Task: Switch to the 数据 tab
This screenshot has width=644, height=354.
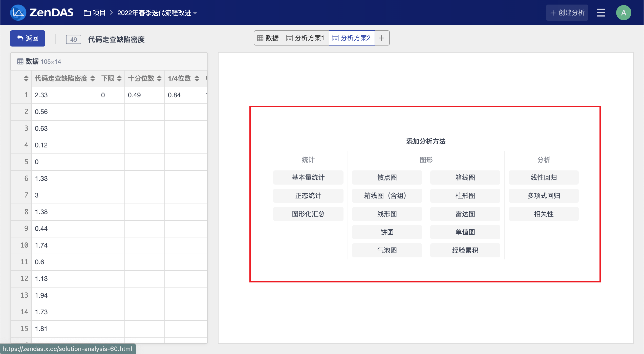Action: [x=268, y=38]
